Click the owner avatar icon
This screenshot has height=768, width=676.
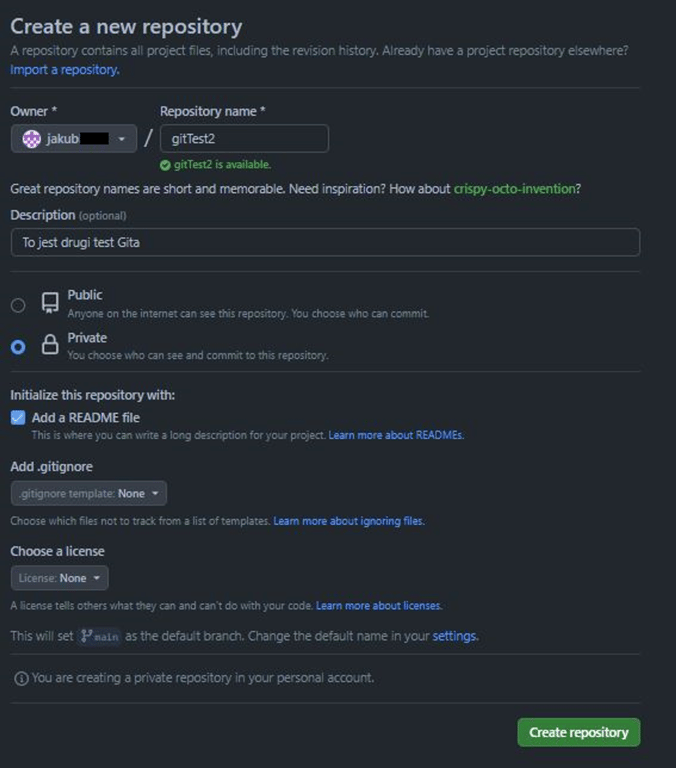(x=31, y=139)
